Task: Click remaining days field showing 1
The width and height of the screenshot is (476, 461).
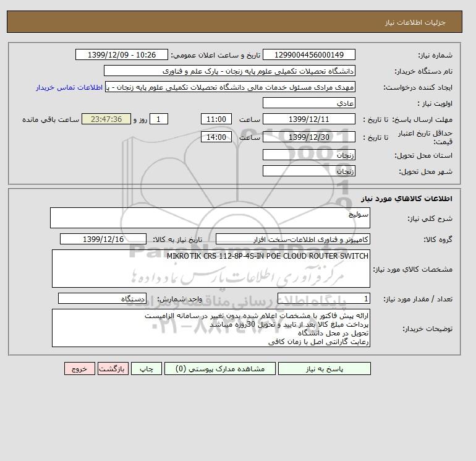Action: coord(158,119)
